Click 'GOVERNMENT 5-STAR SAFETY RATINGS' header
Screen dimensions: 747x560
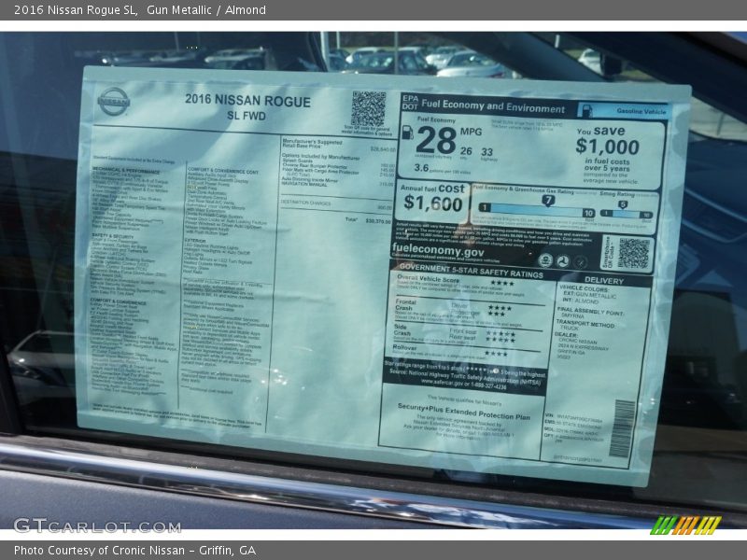tap(472, 271)
